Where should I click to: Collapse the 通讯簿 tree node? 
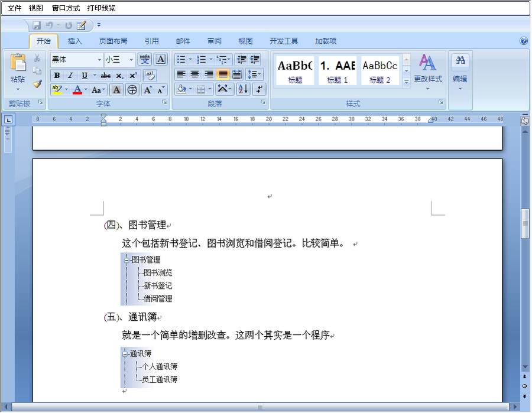pyautogui.click(x=125, y=354)
